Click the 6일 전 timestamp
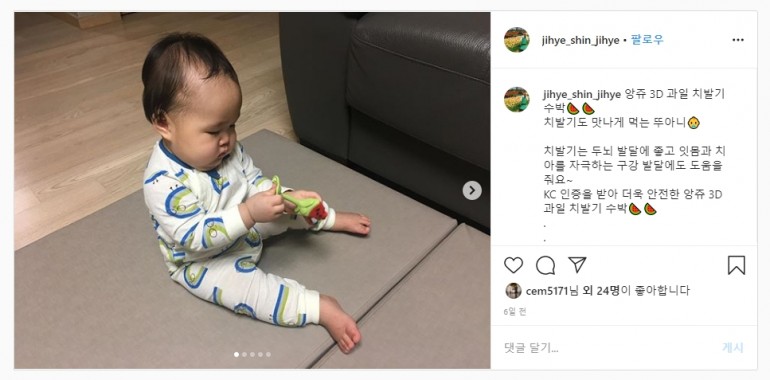 [x=515, y=312]
